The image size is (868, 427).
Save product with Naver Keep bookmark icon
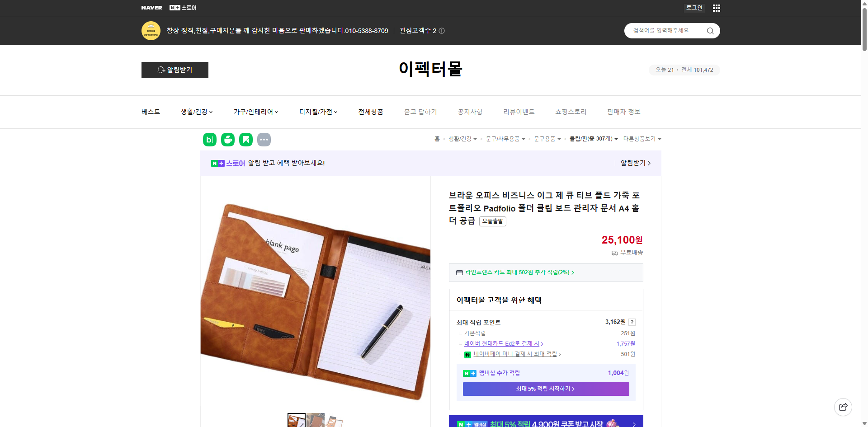pos(245,140)
